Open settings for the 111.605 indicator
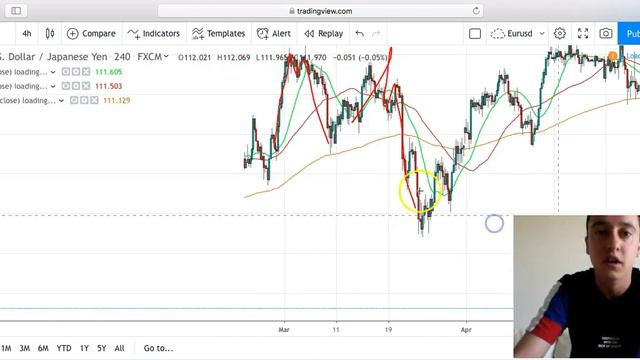Screen dimensions: 640x360 (76, 72)
